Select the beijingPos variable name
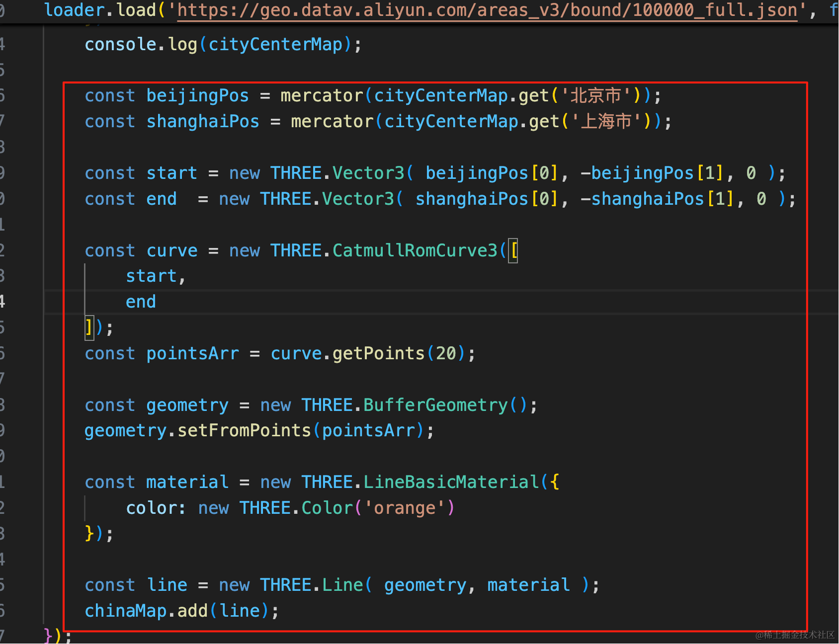The image size is (839, 644). point(197,95)
